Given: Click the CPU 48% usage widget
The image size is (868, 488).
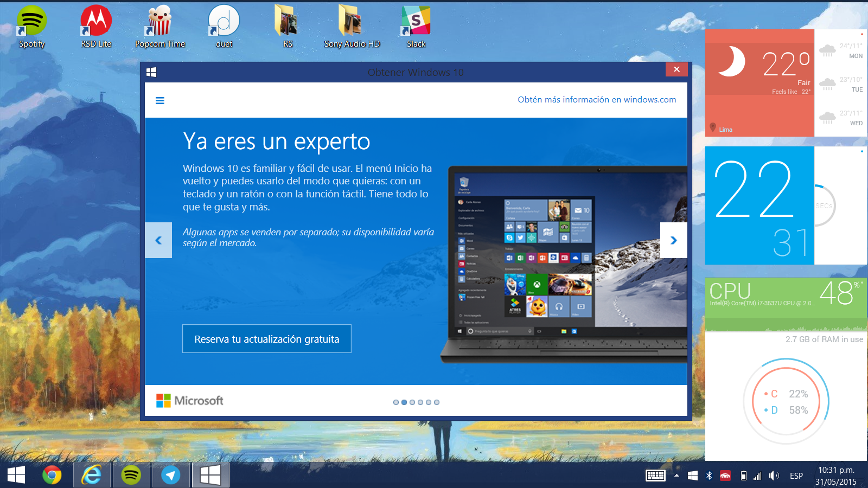Looking at the screenshot, I should [x=786, y=304].
